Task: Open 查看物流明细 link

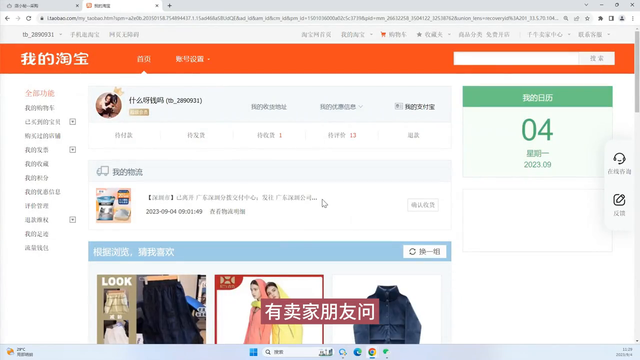Action: click(227, 211)
